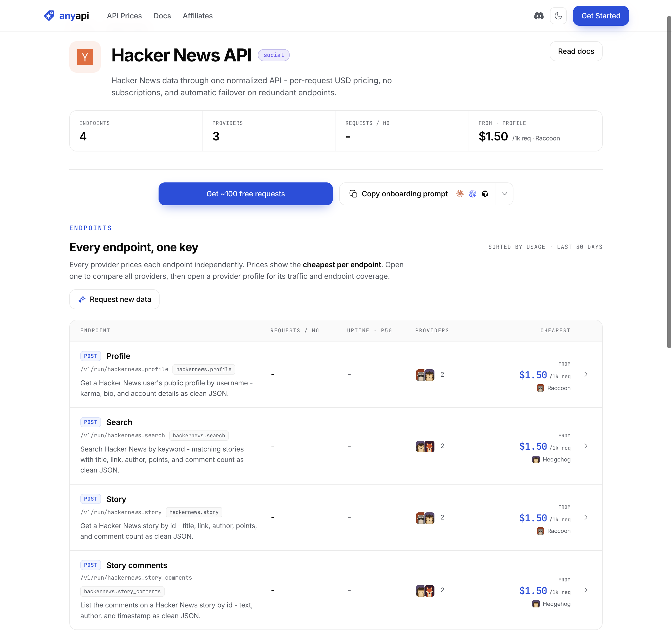Open the Search endpoint title
This screenshot has width=672, height=630.
(119, 422)
